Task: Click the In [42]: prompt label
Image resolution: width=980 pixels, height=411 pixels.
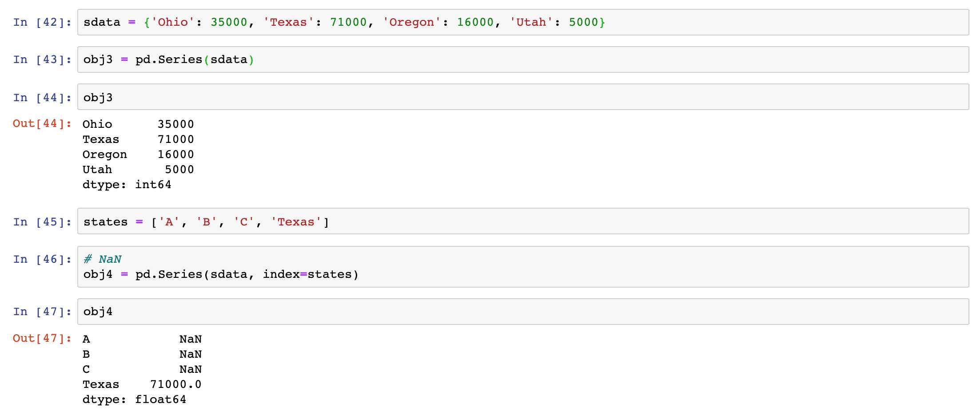Action: pyautogui.click(x=42, y=22)
